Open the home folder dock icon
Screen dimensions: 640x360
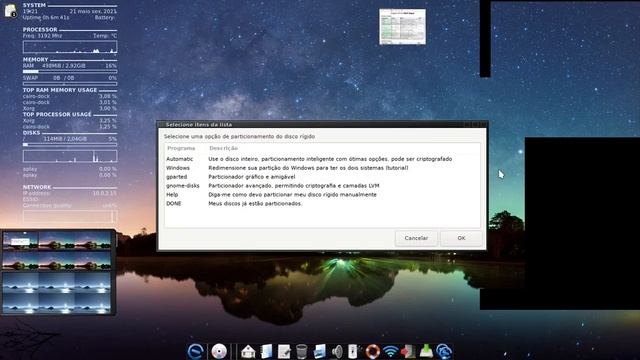click(248, 351)
